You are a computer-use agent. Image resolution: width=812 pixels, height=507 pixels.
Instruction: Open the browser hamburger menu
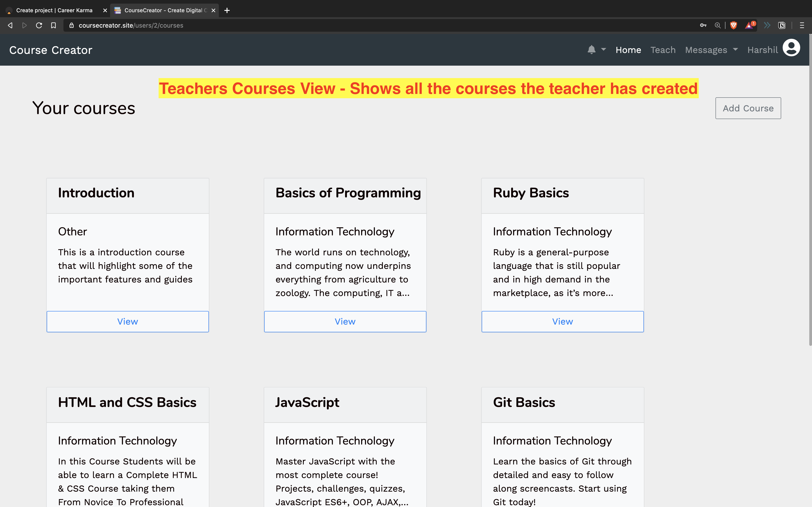[802, 26]
